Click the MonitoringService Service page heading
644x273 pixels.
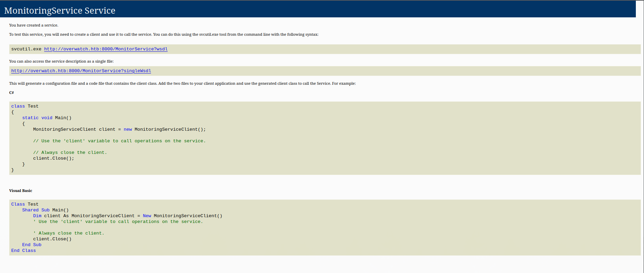click(60, 10)
